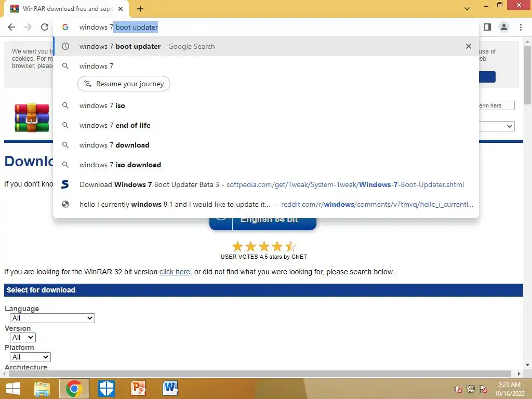Choose the 'windows 7 iso download' suggestion
The height and width of the screenshot is (399, 532).
click(x=266, y=165)
